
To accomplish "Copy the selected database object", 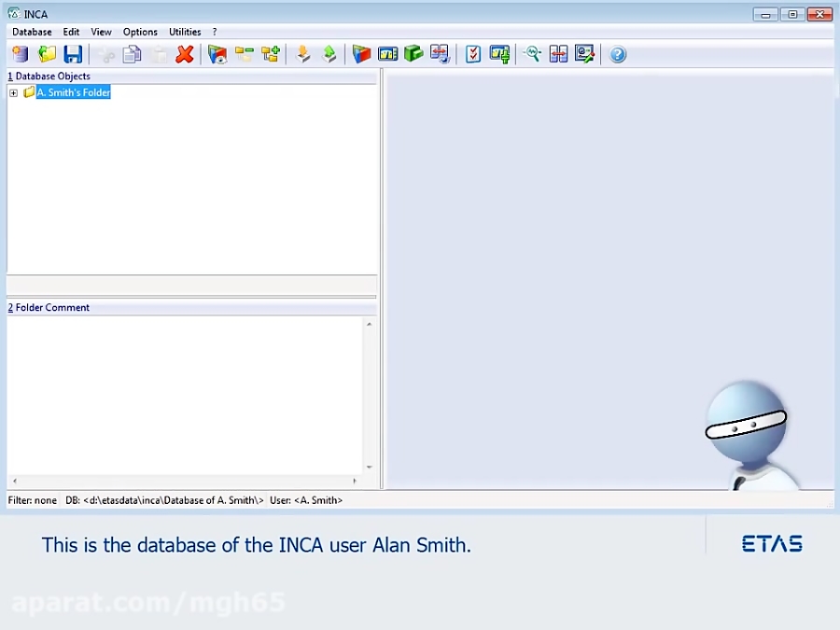I will click(x=132, y=54).
